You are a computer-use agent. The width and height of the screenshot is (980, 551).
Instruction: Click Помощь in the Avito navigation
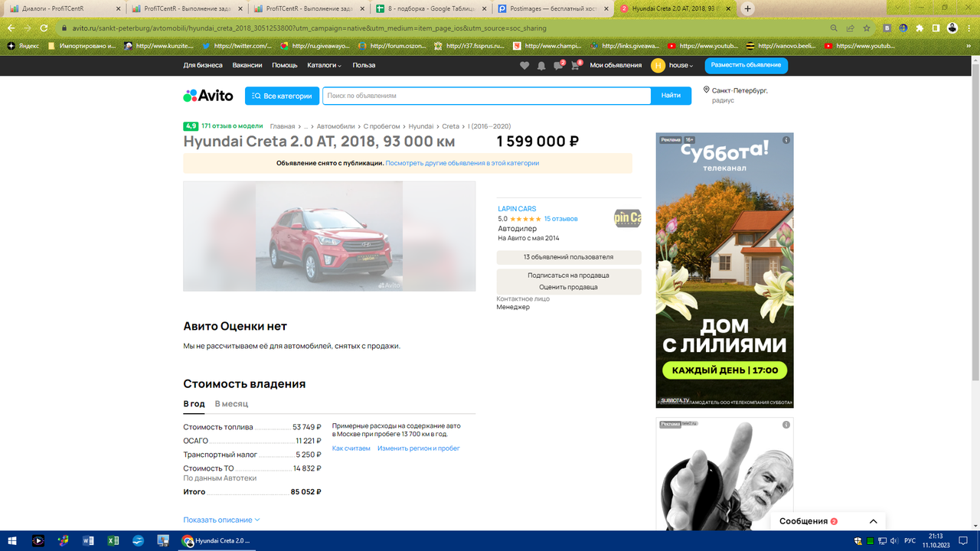coord(284,65)
